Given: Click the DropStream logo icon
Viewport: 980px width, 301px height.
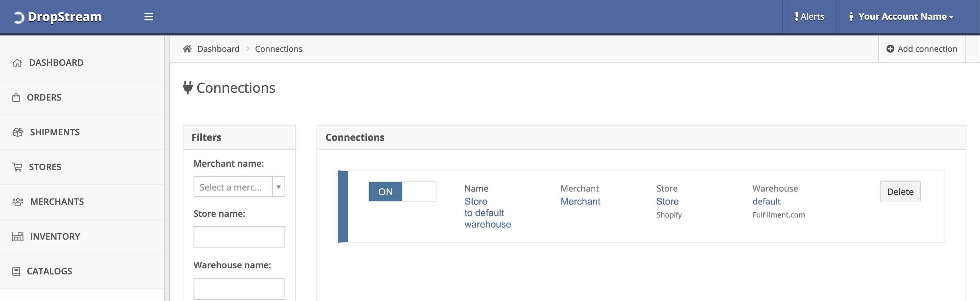Looking at the screenshot, I should point(19,17).
